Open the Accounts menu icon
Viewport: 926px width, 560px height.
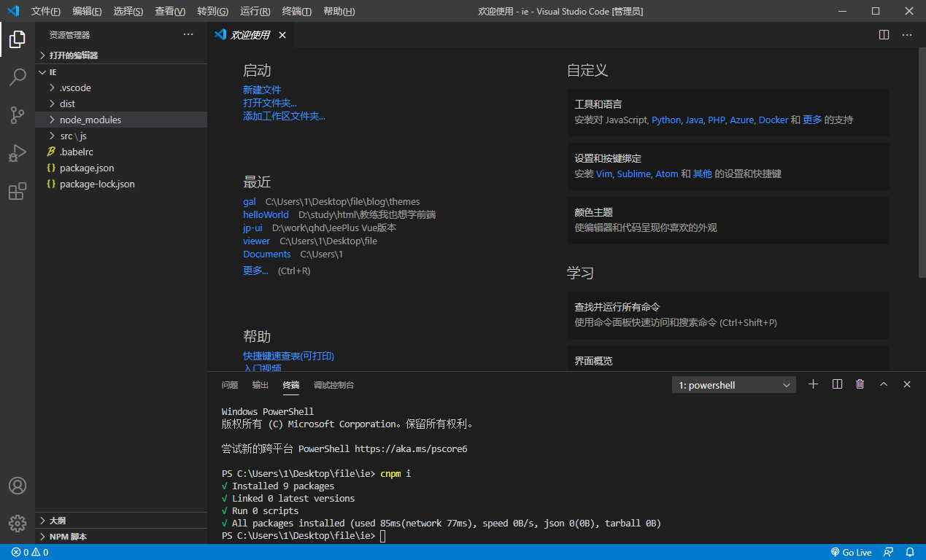pyautogui.click(x=18, y=486)
